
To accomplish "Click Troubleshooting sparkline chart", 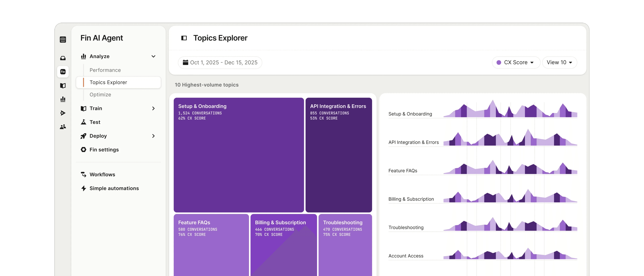I will pos(510,224).
